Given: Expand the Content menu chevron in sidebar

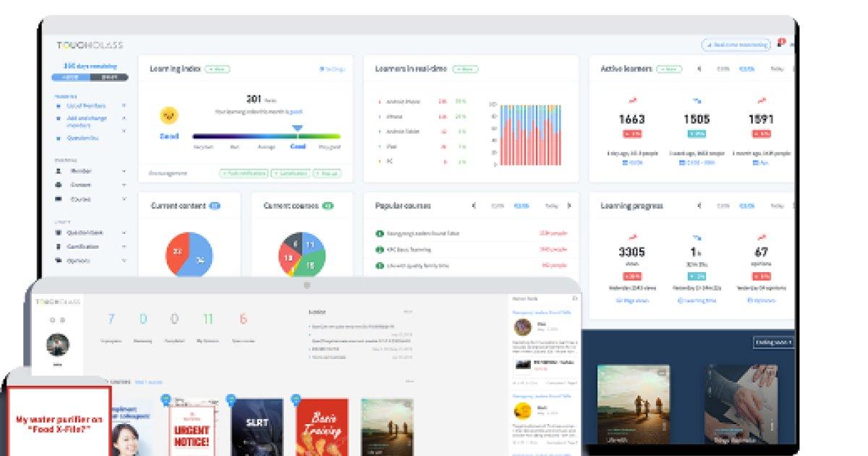Looking at the screenshot, I should (x=124, y=185).
